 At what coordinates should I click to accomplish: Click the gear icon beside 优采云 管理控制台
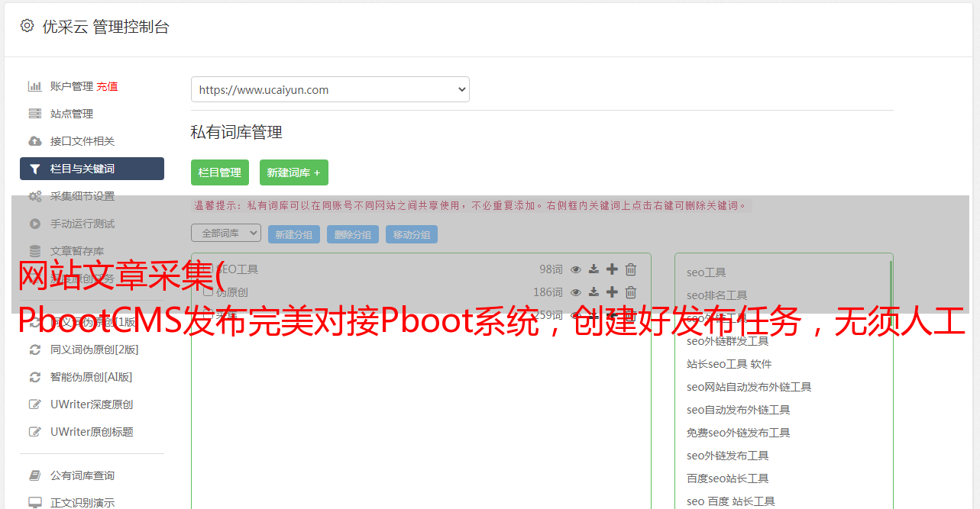[x=27, y=26]
